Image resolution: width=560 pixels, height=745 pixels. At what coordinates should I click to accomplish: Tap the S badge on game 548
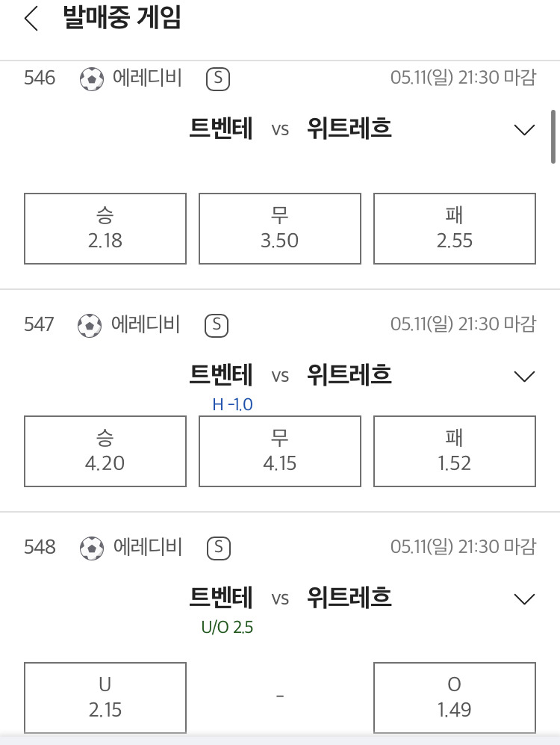pos(219,548)
